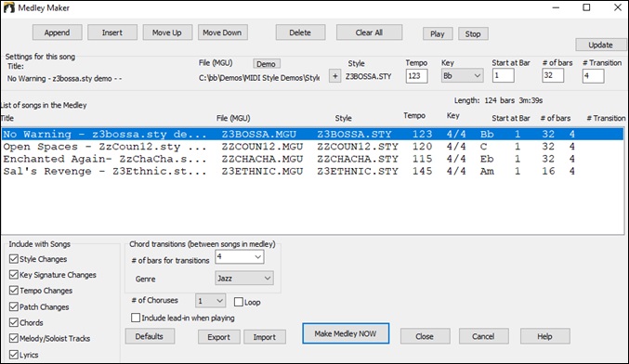Click the Start at Bar field
This screenshot has height=364, width=629.
coord(503,75)
